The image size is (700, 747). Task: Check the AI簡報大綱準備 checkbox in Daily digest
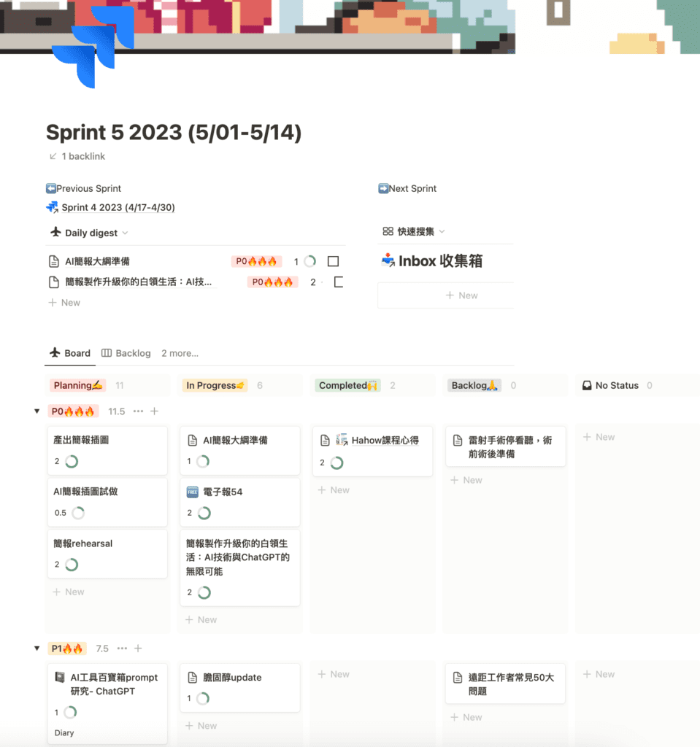333,261
